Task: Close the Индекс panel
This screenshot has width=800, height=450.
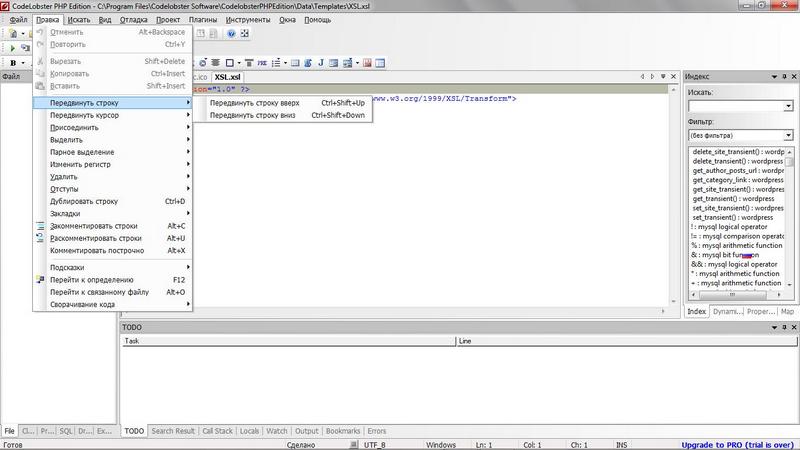Action: [794, 77]
